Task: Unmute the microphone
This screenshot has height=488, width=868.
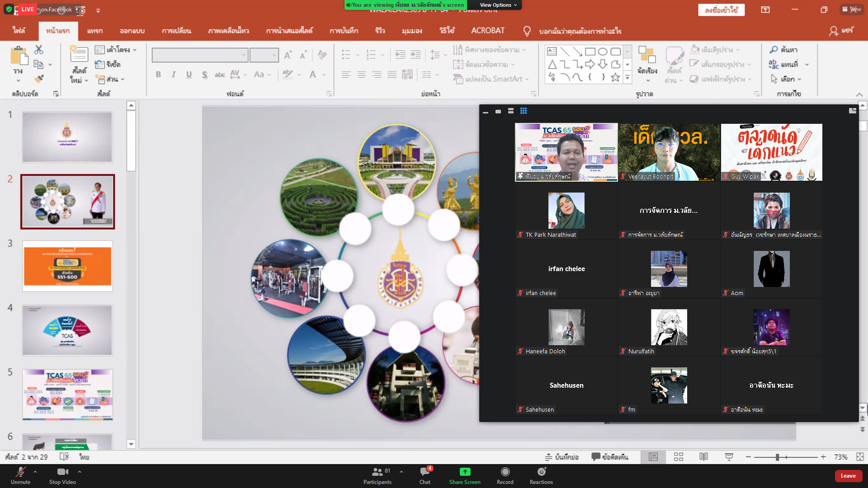Action: [20, 472]
